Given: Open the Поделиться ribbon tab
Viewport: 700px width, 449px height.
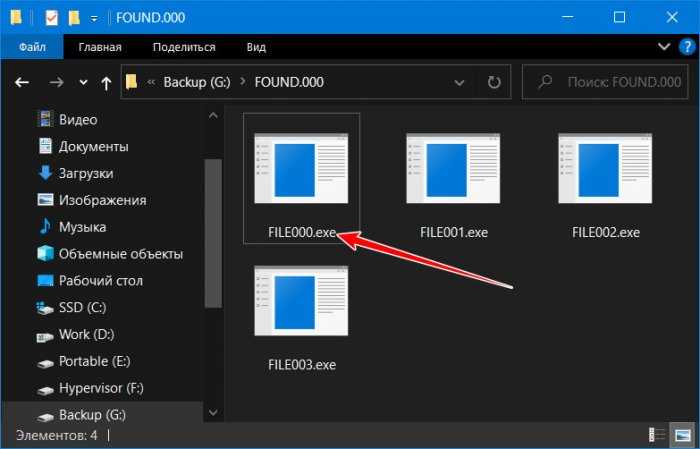Looking at the screenshot, I should 184,47.
